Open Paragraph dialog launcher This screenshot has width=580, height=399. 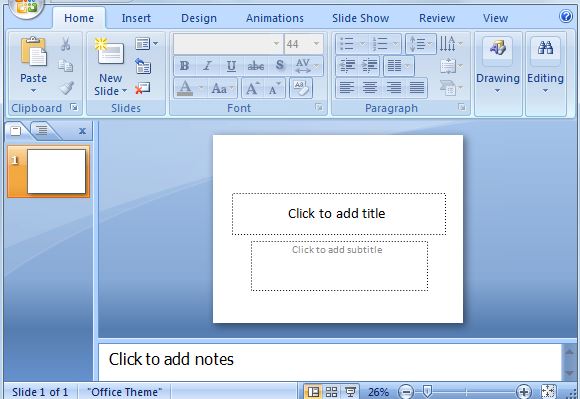click(x=461, y=107)
